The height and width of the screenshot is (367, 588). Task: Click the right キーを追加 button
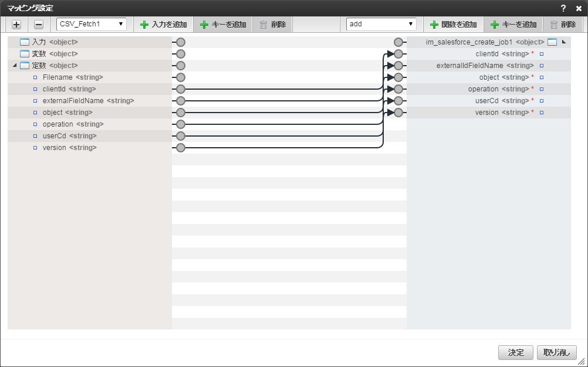pos(513,25)
